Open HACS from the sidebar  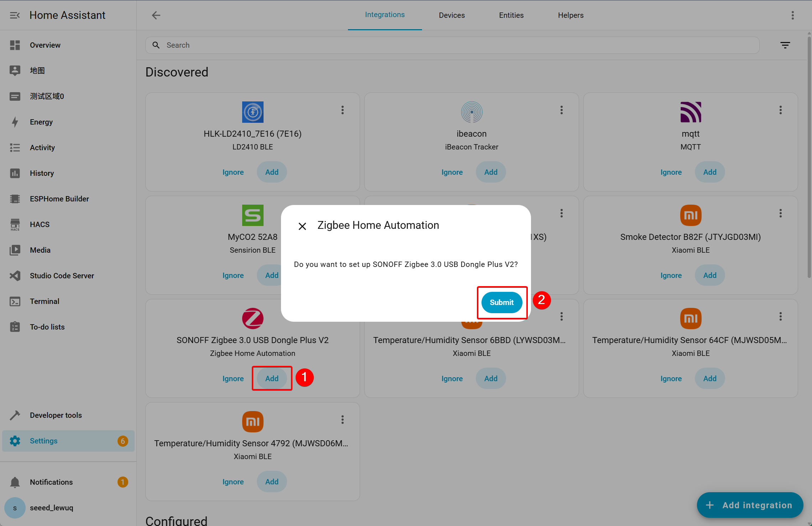pos(15,225)
